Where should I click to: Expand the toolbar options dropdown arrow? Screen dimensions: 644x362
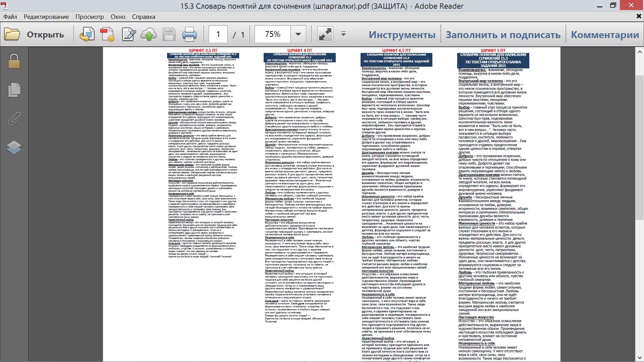tap(343, 34)
